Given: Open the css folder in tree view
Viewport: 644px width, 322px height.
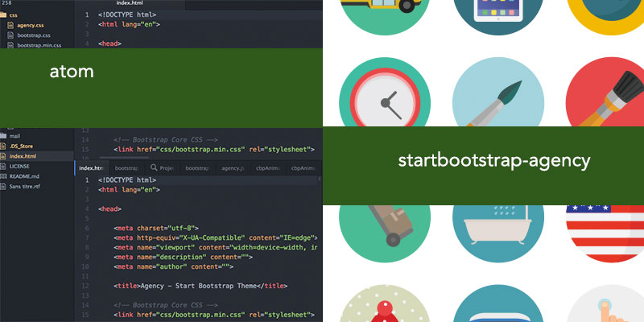Looking at the screenshot, I should (13, 15).
